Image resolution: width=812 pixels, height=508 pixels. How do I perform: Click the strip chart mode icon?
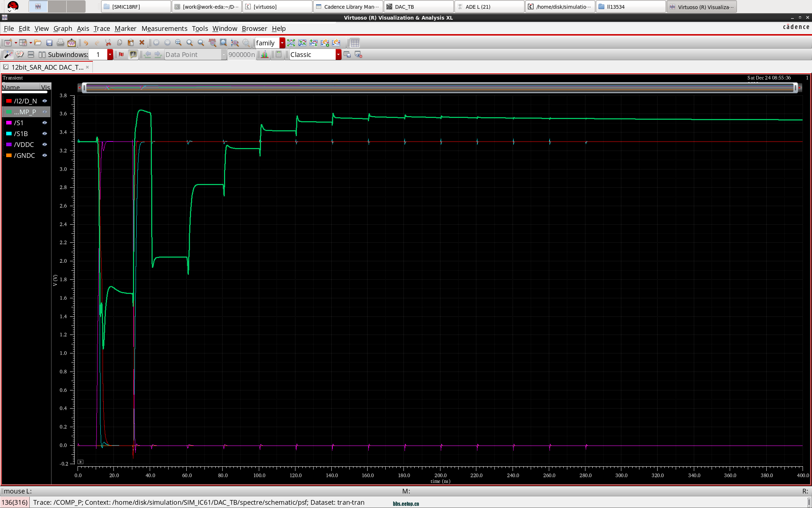tap(291, 43)
